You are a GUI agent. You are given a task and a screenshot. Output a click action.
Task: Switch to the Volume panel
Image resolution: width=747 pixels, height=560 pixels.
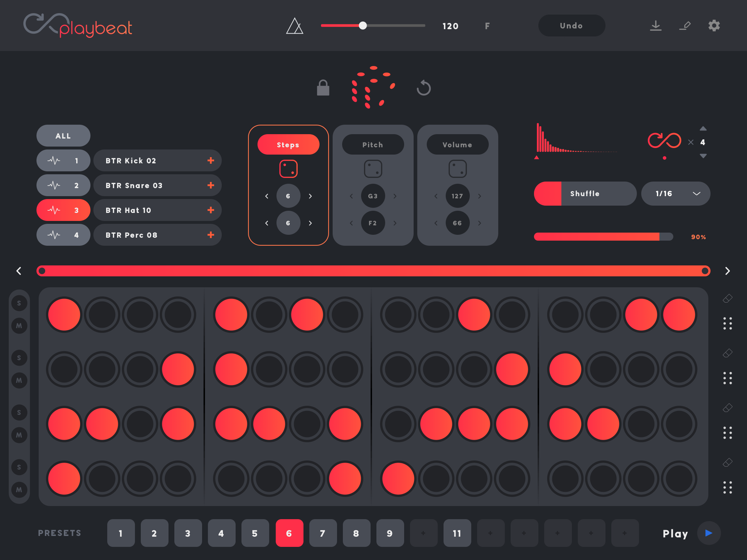point(457,144)
